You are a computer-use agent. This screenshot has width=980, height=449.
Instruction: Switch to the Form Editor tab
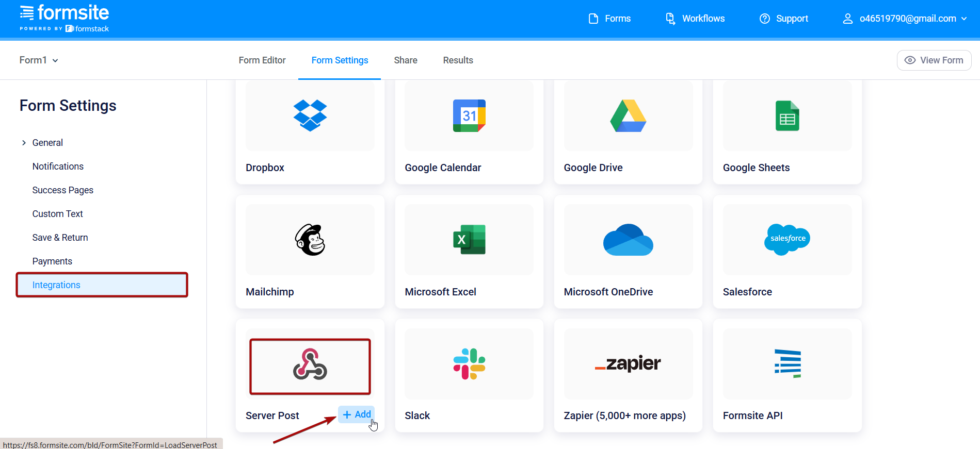point(262,60)
